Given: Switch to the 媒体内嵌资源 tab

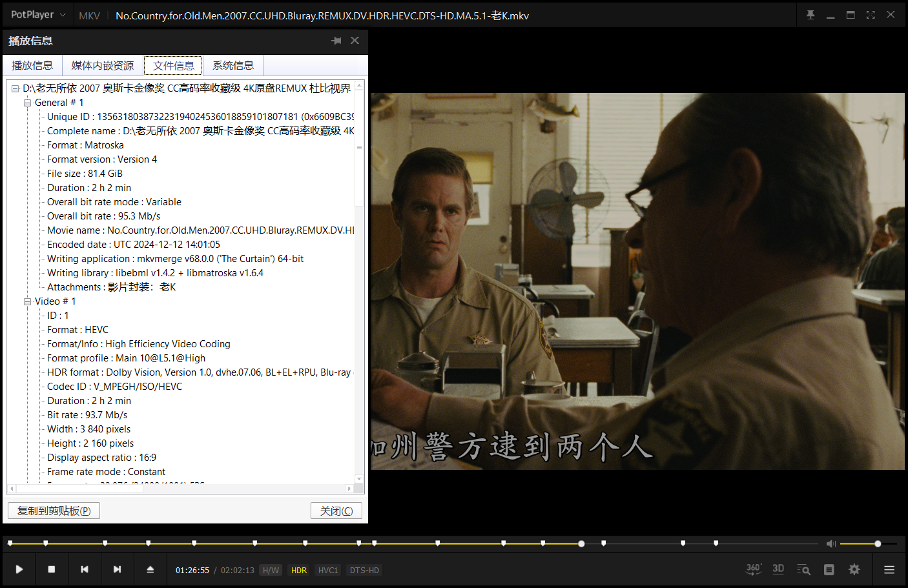Looking at the screenshot, I should coord(102,65).
